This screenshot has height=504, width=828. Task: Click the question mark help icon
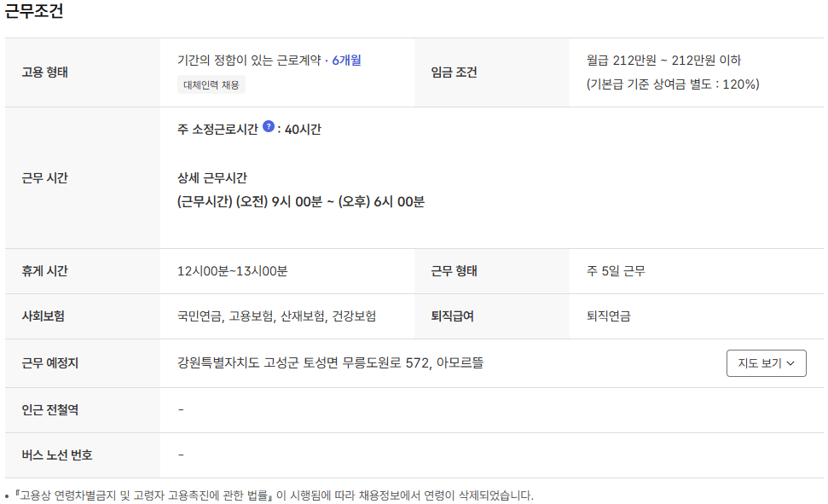[269, 126]
